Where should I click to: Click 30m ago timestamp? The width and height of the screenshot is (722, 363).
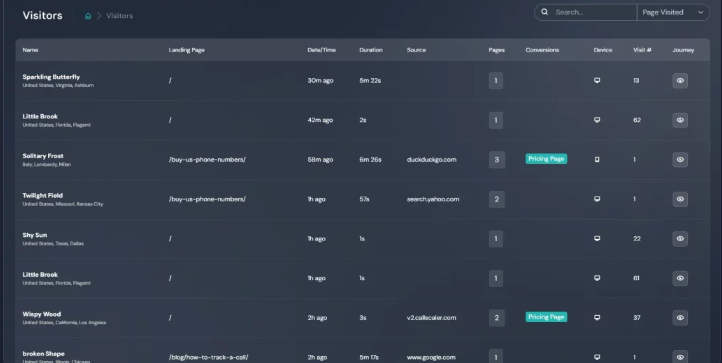click(320, 81)
